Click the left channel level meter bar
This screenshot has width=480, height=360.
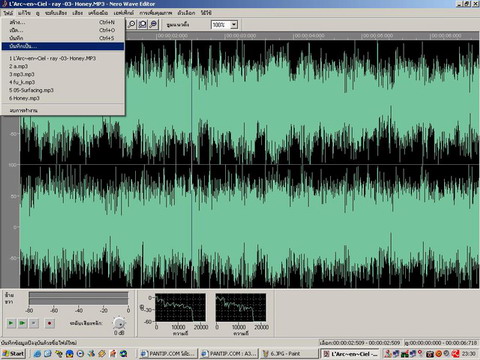[x=78, y=295]
